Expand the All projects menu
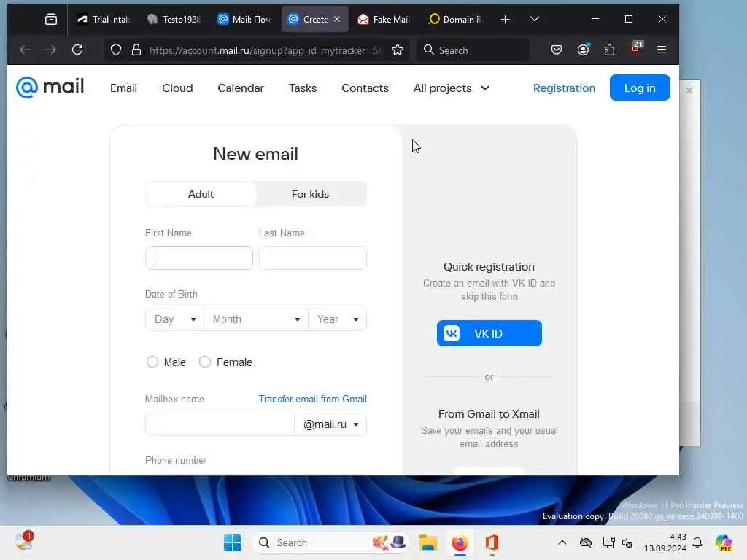 451,88
